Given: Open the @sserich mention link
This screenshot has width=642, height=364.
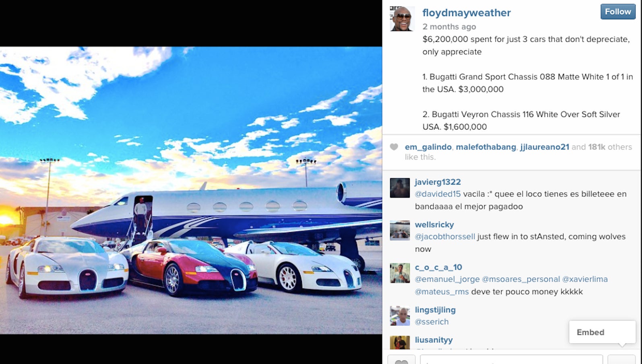Looking at the screenshot, I should [431, 322].
